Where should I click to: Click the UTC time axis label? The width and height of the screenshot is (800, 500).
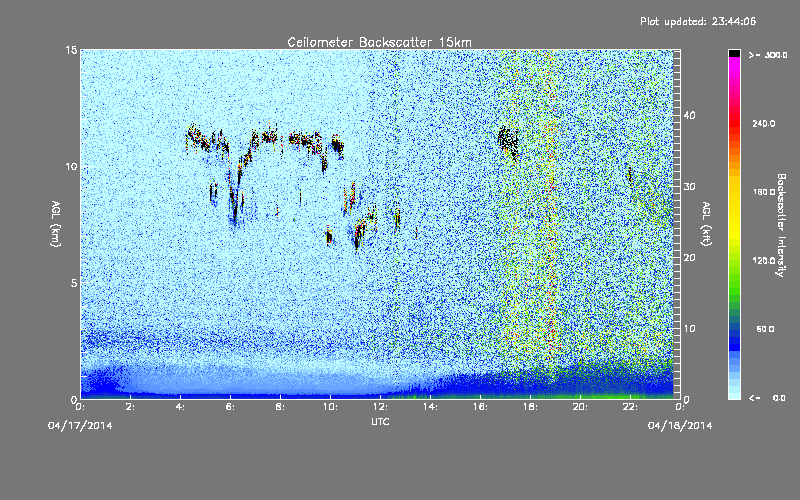380,421
